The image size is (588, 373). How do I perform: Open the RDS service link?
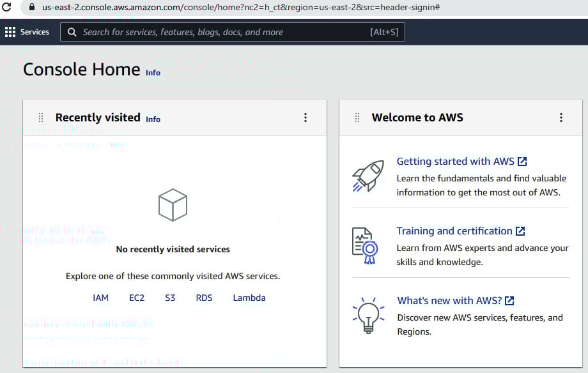[204, 298]
